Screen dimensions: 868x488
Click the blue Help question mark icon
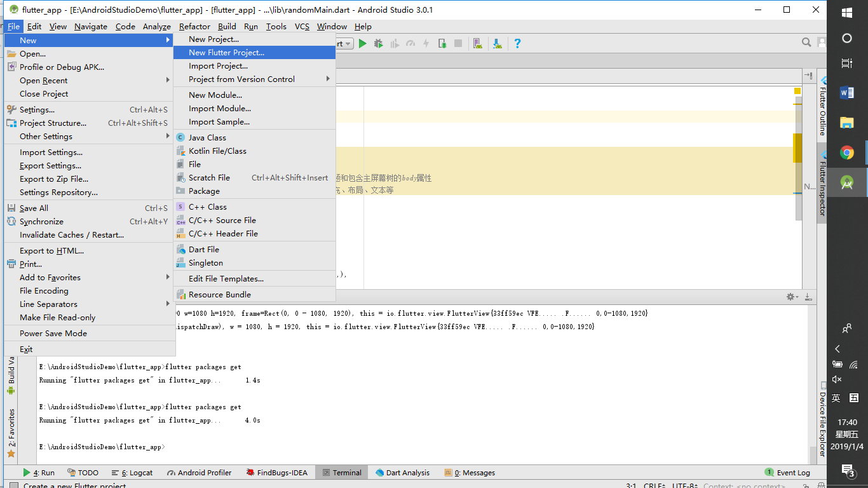pos(517,43)
